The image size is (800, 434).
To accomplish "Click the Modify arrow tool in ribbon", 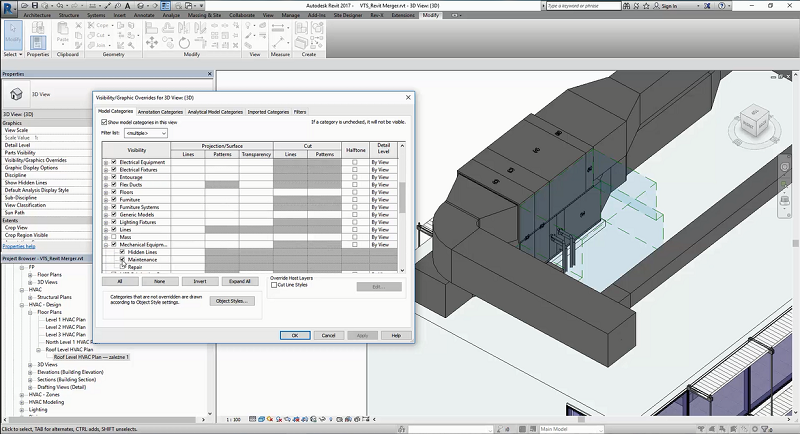I will [x=12, y=34].
